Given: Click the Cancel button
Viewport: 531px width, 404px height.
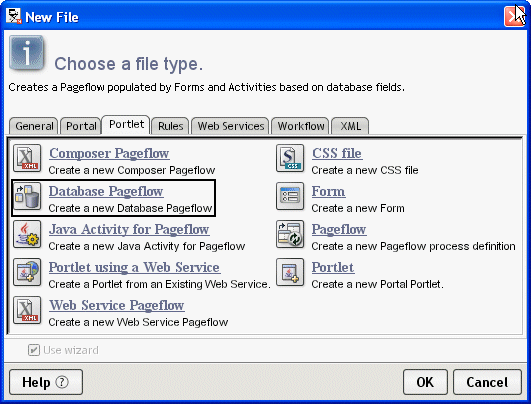Looking at the screenshot, I should coord(487,382).
